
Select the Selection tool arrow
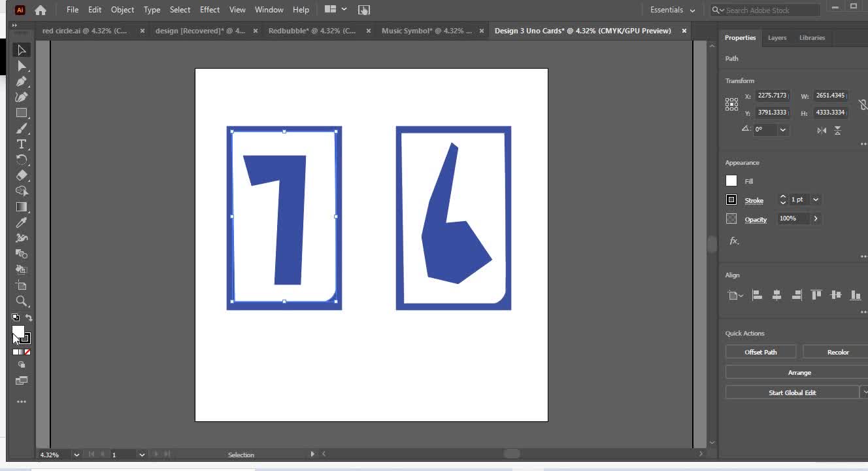tap(22, 50)
